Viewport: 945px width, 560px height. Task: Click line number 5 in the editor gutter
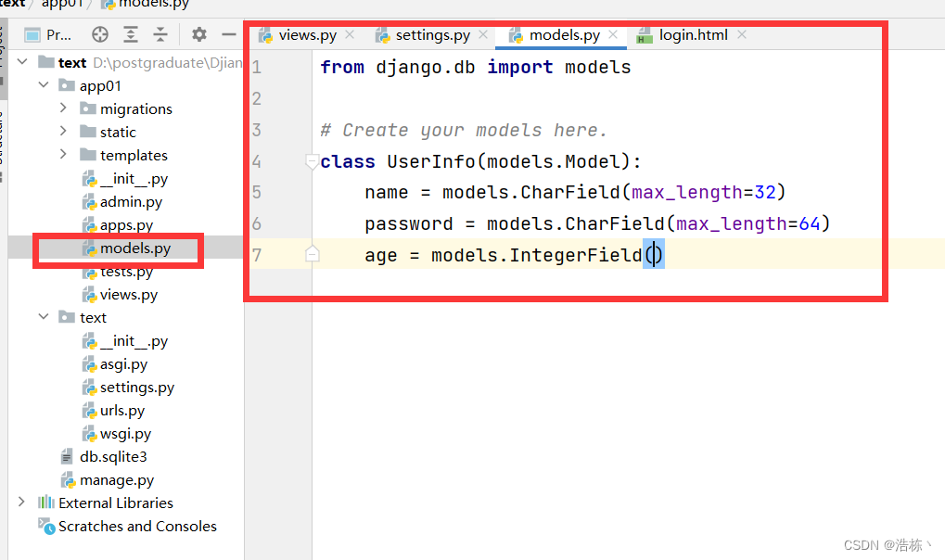click(x=257, y=192)
